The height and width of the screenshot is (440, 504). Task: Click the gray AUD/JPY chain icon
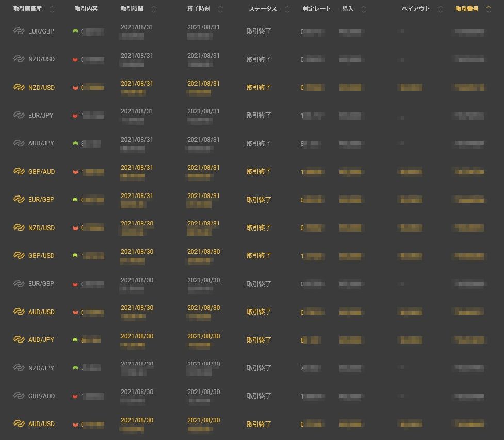(x=19, y=143)
